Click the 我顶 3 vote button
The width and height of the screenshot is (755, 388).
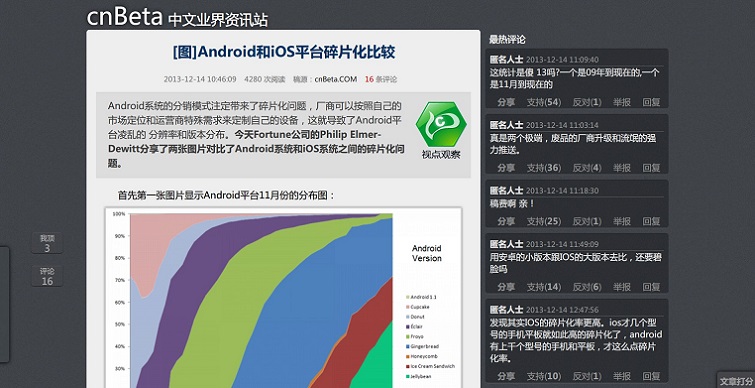click(x=47, y=243)
